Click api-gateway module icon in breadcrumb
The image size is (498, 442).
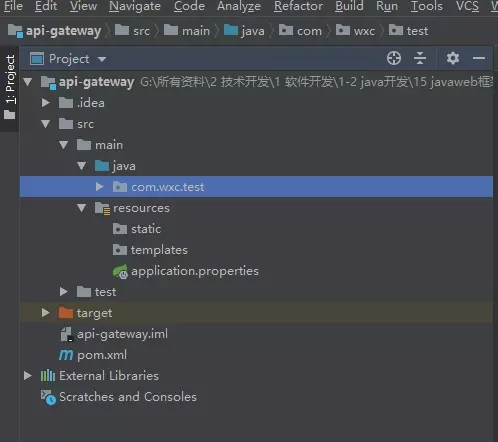click(15, 31)
